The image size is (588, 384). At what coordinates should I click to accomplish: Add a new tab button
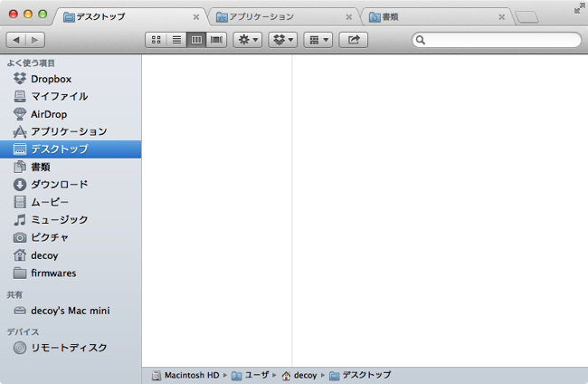pyautogui.click(x=526, y=17)
